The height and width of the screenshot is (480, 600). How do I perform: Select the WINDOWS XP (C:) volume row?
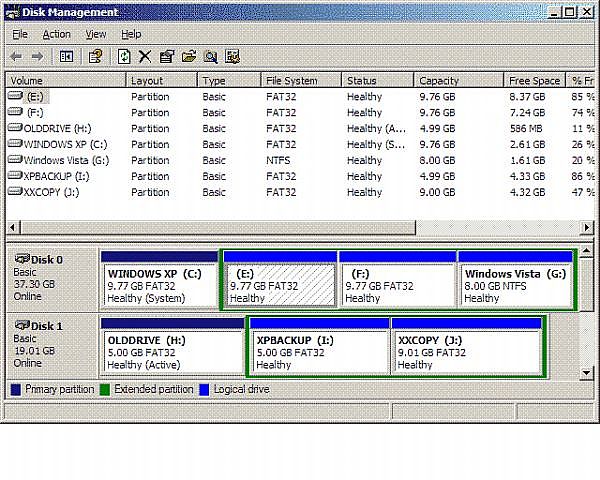60,144
